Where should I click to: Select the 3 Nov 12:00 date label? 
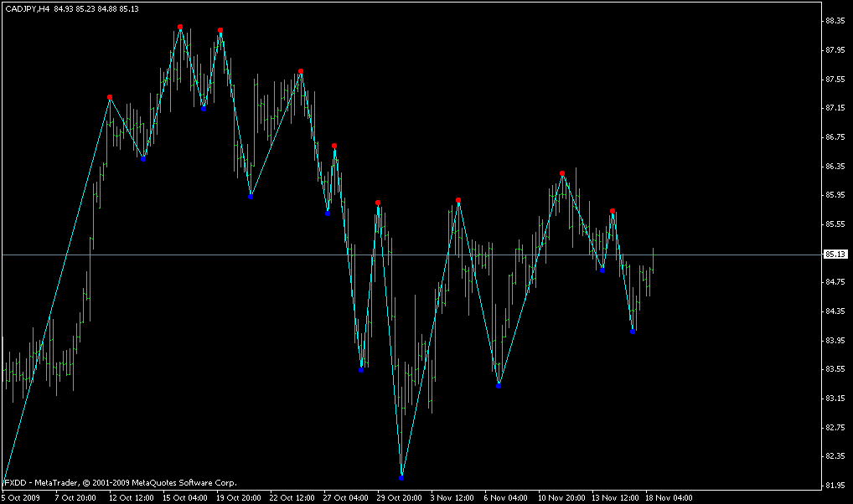pos(452,497)
